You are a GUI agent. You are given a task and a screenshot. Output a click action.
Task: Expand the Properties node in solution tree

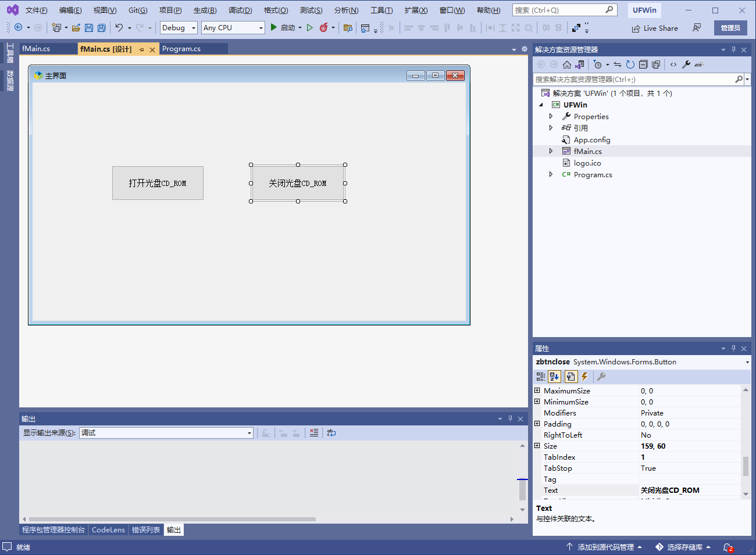point(551,116)
